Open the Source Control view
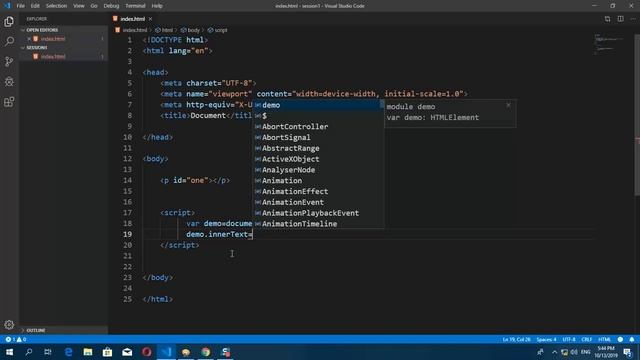The height and width of the screenshot is (360, 640). point(9,61)
